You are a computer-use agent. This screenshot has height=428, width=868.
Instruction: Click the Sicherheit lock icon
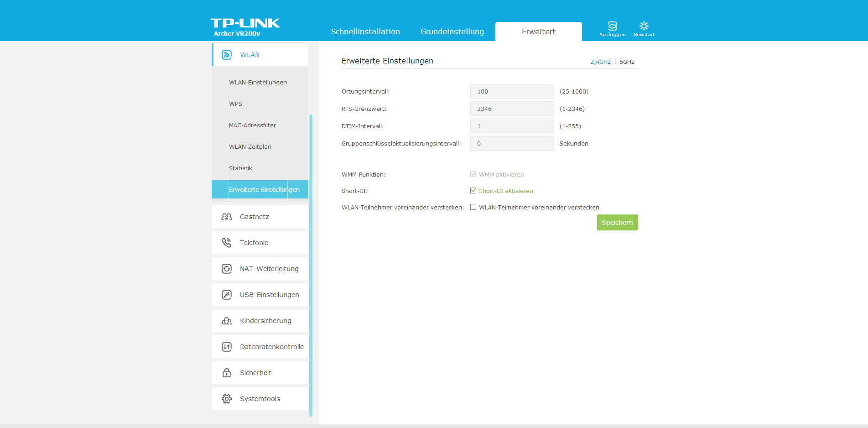click(227, 373)
